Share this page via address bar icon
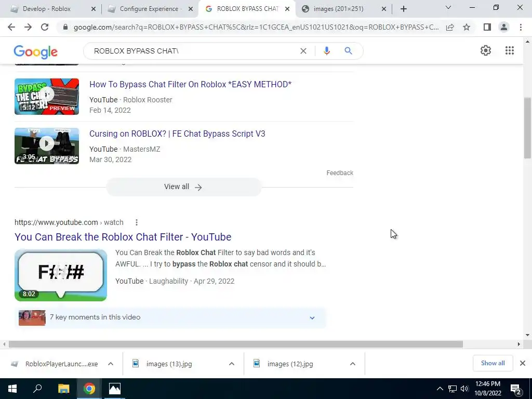The width and height of the screenshot is (532, 399). (x=450, y=27)
